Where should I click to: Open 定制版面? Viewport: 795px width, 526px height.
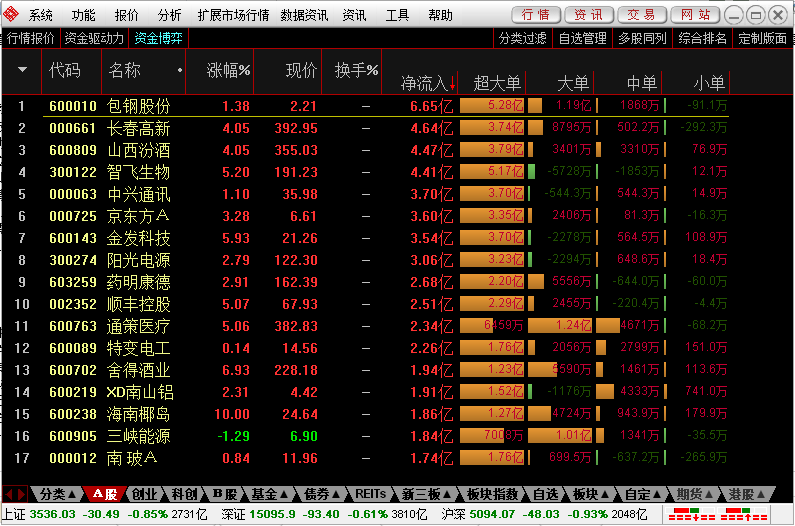pyautogui.click(x=763, y=39)
